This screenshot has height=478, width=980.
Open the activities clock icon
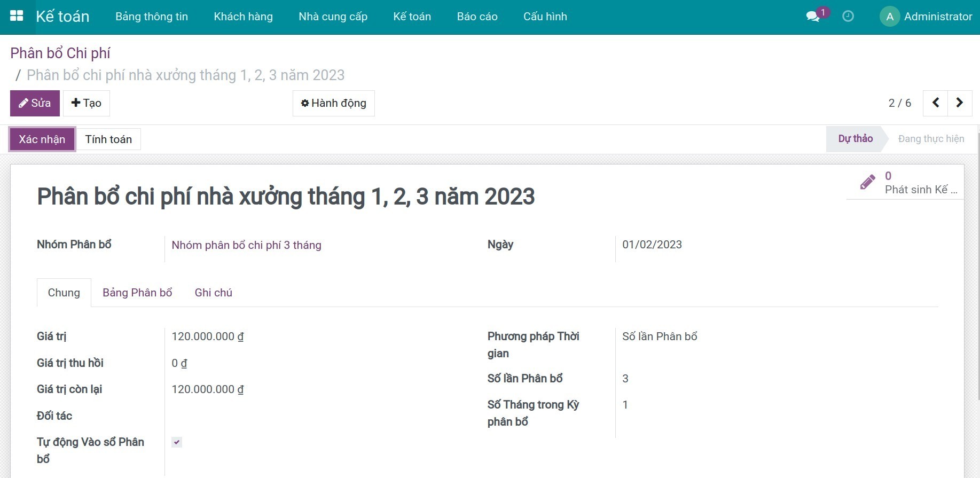tap(848, 17)
